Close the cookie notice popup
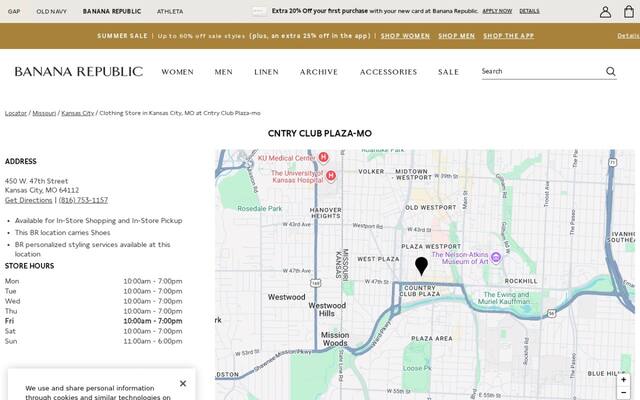 click(183, 383)
